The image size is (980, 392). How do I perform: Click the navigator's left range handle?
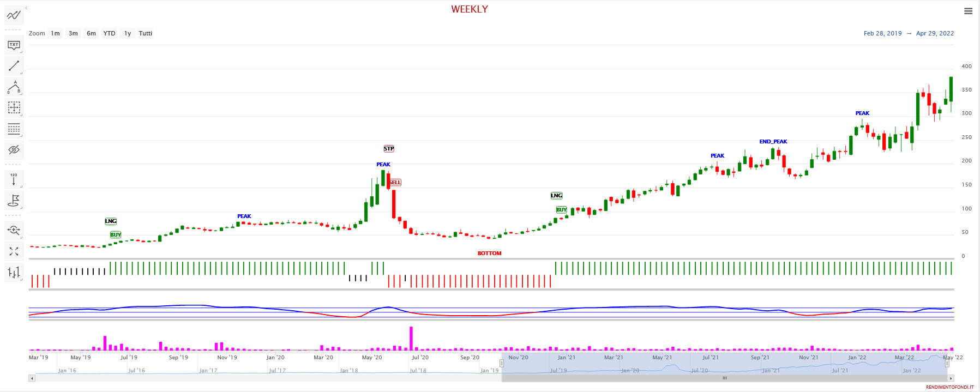(502, 363)
